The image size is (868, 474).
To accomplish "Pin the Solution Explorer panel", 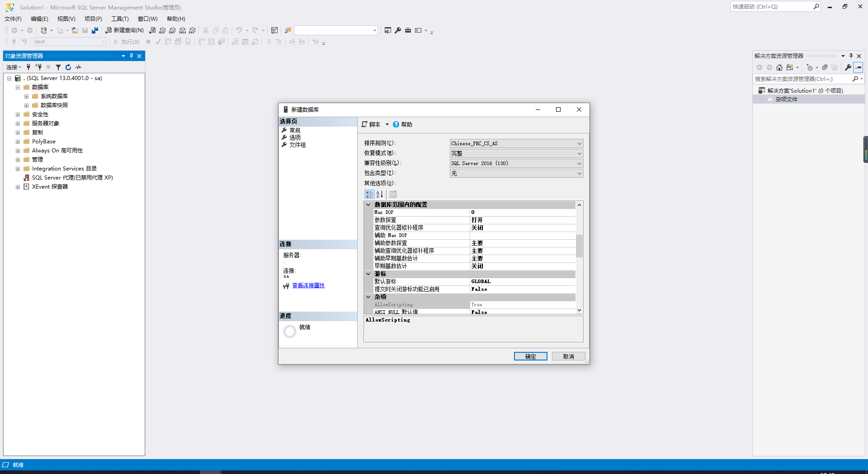I will point(851,56).
